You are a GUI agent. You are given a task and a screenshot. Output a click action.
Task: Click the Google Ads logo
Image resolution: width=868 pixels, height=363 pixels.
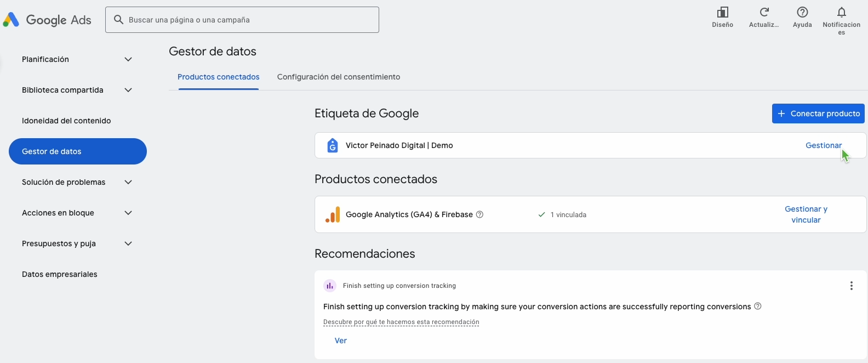point(47,20)
